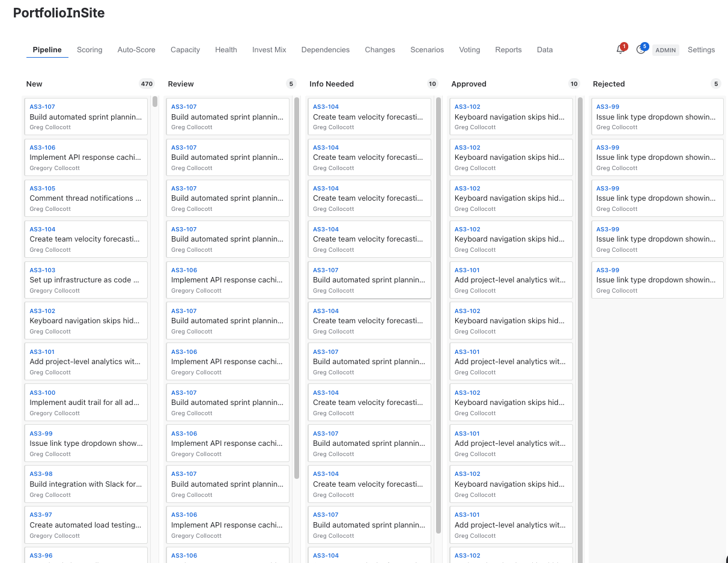Viewport: 728px width, 563px height.
Task: Switch to the Scoring tab
Action: point(89,50)
